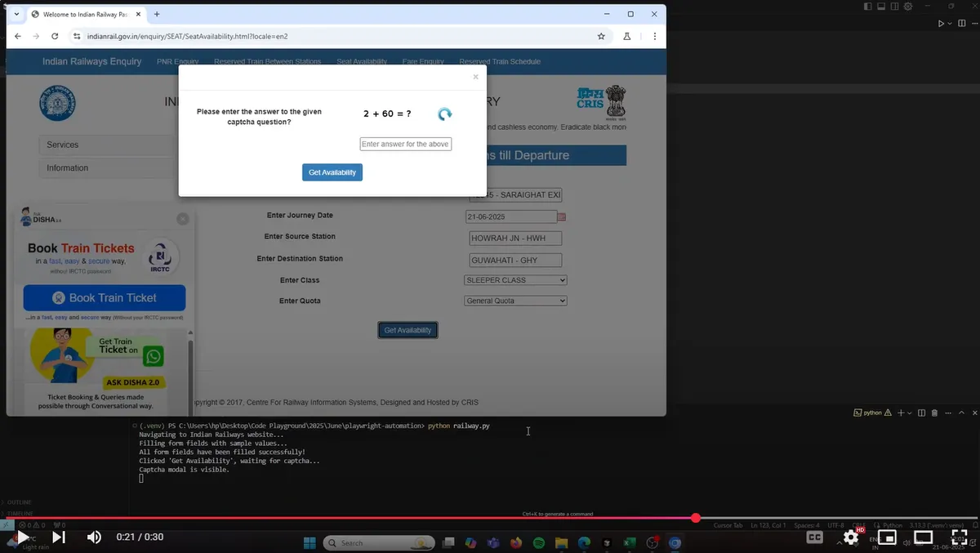Click the calendar icon beside Journey Date
Image resolution: width=980 pixels, height=553 pixels.
tap(562, 216)
